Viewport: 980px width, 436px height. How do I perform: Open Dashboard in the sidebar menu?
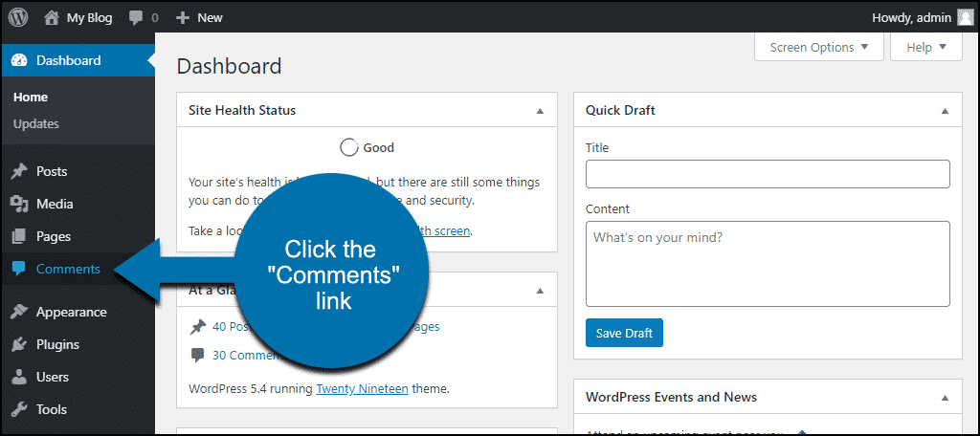(x=78, y=60)
